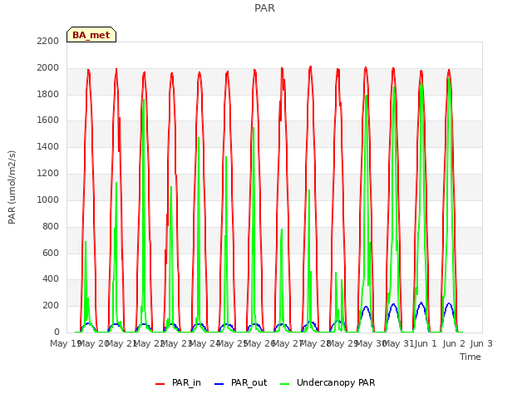Toggle the Undercanopy PAR legend entry

point(328,382)
